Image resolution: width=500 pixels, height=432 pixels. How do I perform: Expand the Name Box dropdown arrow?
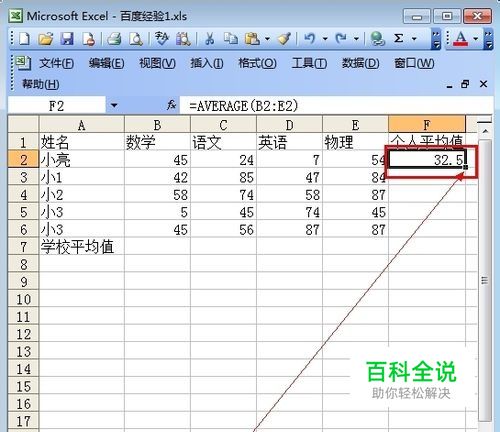[114, 106]
